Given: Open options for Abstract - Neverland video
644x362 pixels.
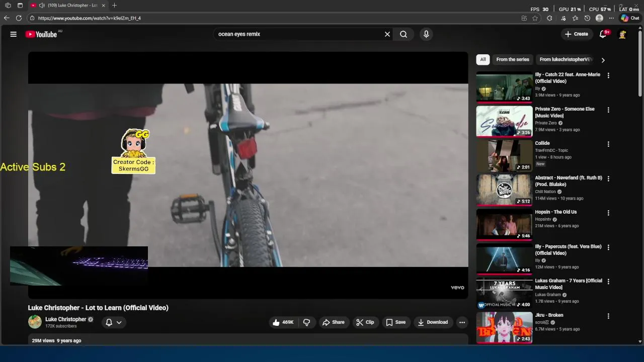Looking at the screenshot, I should point(608,178).
